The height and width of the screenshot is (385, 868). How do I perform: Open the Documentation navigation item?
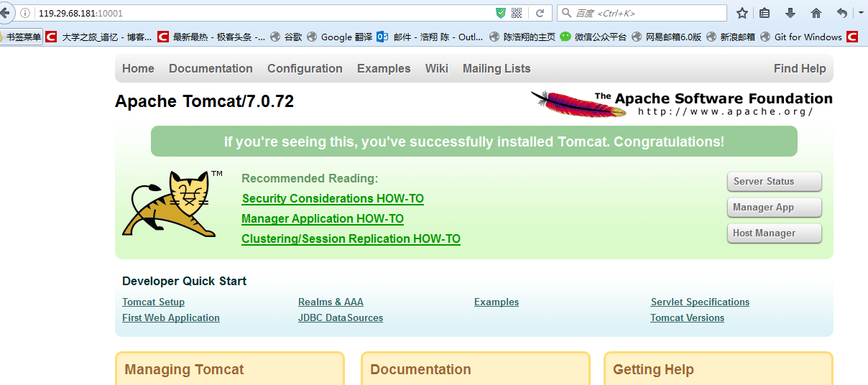pos(211,68)
